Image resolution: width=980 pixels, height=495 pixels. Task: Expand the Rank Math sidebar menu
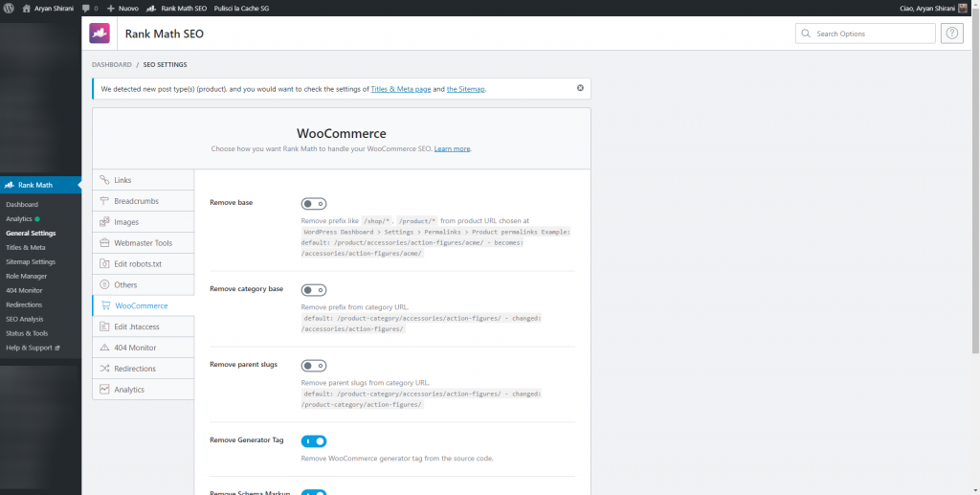click(x=35, y=185)
